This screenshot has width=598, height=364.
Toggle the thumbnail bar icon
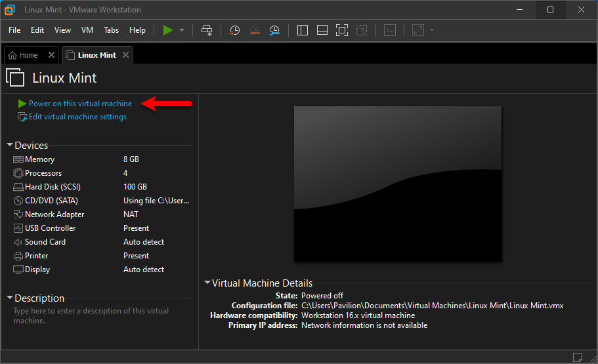pyautogui.click(x=322, y=30)
